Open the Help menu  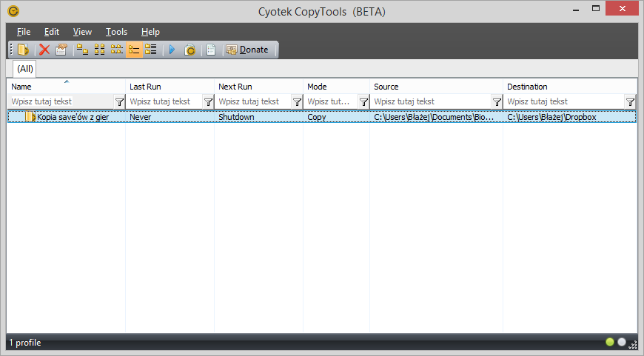(x=150, y=32)
